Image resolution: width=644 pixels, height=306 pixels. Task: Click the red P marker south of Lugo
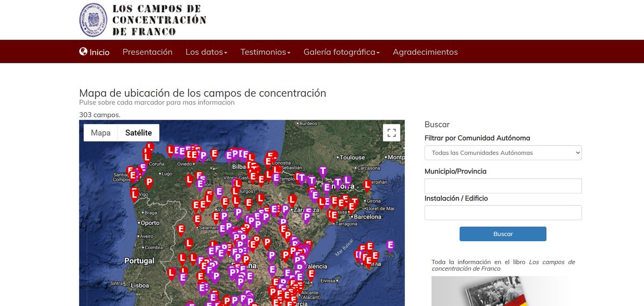pyautogui.click(x=149, y=183)
